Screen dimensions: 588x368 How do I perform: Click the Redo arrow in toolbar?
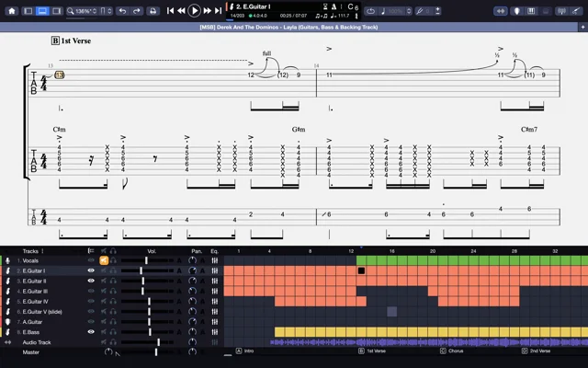pyautogui.click(x=138, y=11)
